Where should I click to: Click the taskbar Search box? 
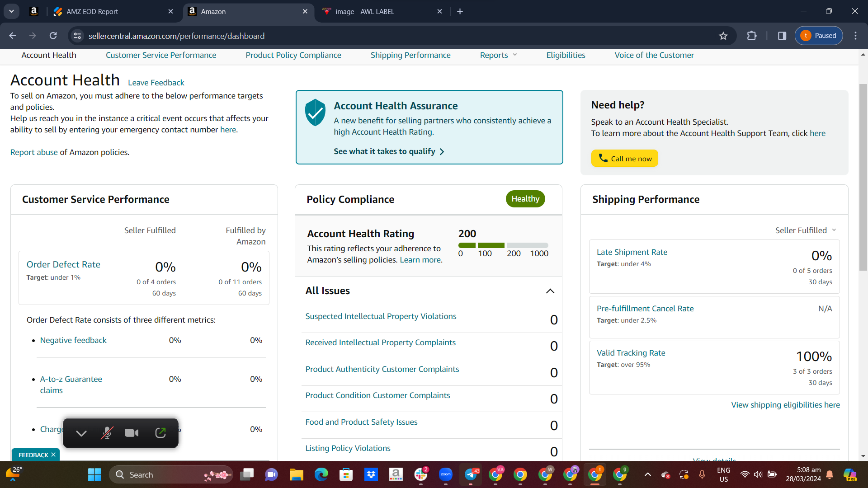tap(171, 475)
